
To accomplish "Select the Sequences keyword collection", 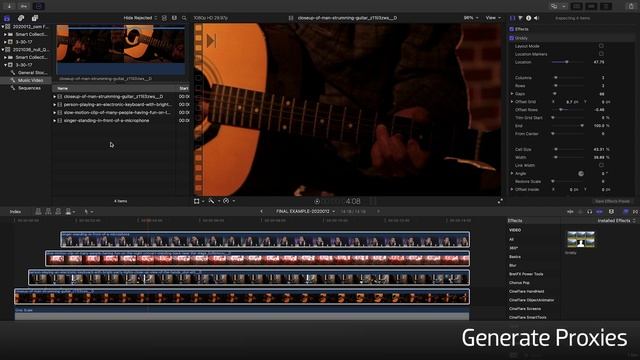I will (x=29, y=88).
